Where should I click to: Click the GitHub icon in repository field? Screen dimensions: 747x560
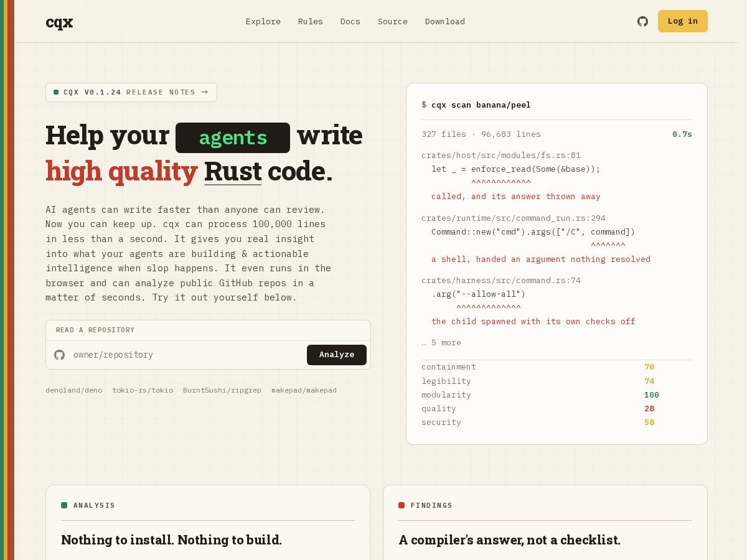(60, 355)
